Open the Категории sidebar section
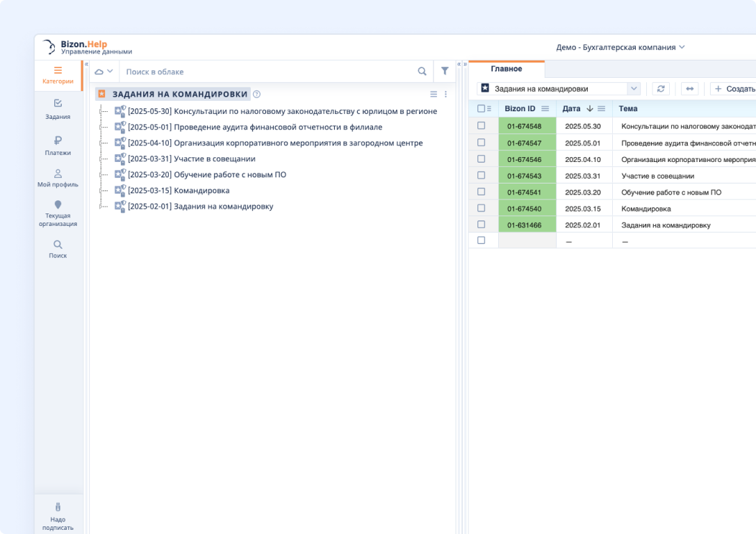Image resolution: width=756 pixels, height=534 pixels. (58, 75)
